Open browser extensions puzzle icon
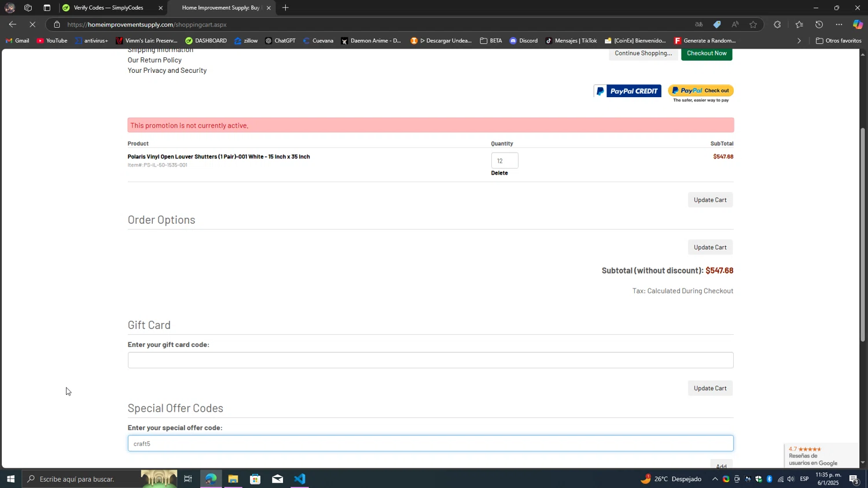This screenshot has width=868, height=488. 777,24
